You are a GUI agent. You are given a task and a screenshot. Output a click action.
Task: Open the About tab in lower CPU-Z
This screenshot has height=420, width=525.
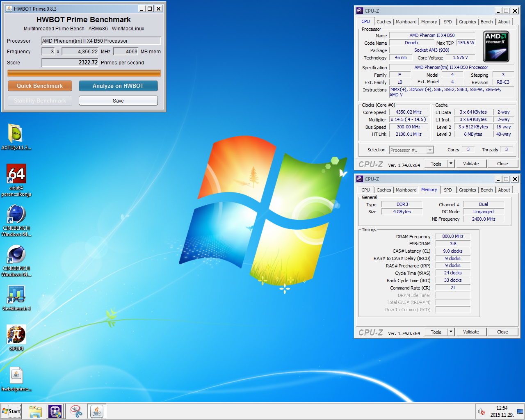pyautogui.click(x=504, y=190)
